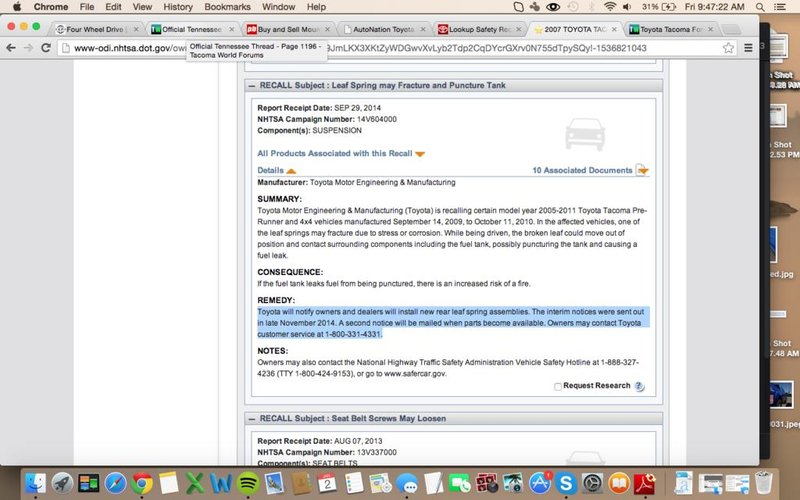
Task: Open Photo Booth from the dock
Action: 486,483
